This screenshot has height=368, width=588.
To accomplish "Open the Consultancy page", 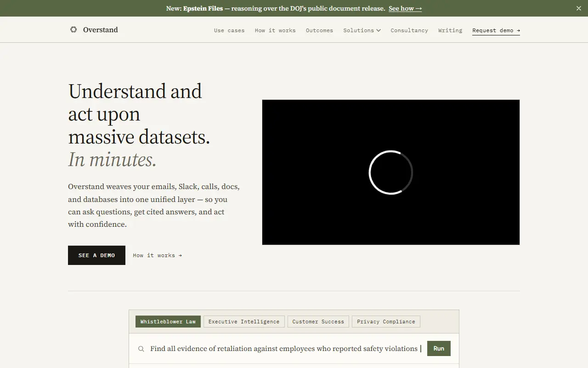I will click(409, 30).
